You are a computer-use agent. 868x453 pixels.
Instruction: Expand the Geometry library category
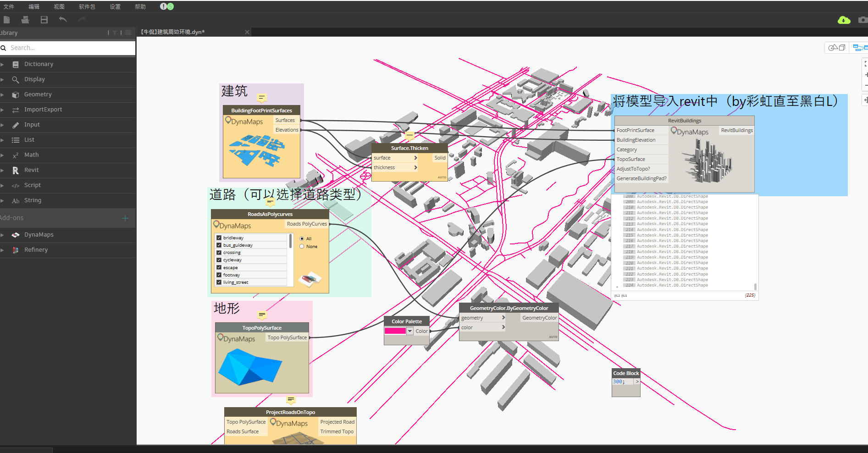38,94
